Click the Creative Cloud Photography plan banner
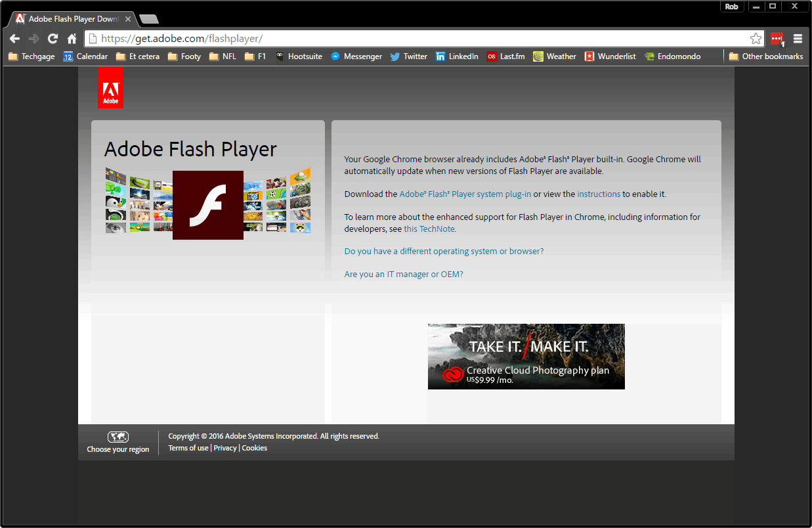 coord(526,357)
